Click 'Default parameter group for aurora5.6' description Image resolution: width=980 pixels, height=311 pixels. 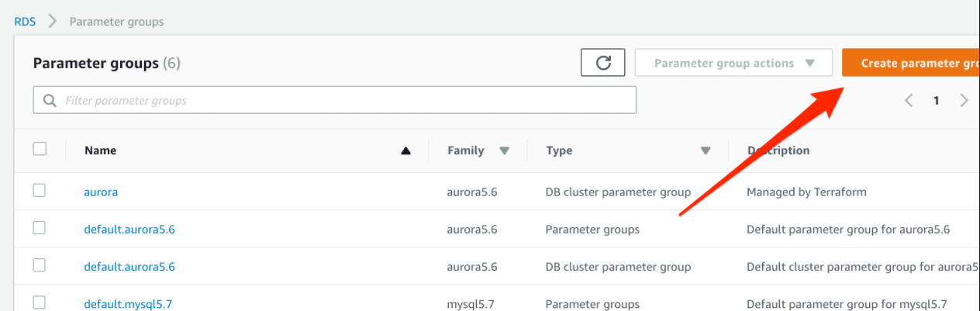pyautogui.click(x=848, y=230)
